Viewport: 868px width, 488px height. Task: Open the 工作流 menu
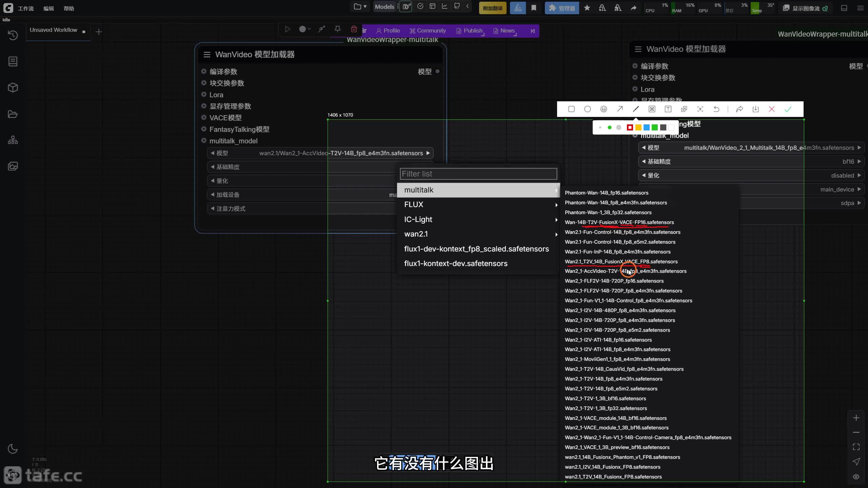click(x=26, y=8)
